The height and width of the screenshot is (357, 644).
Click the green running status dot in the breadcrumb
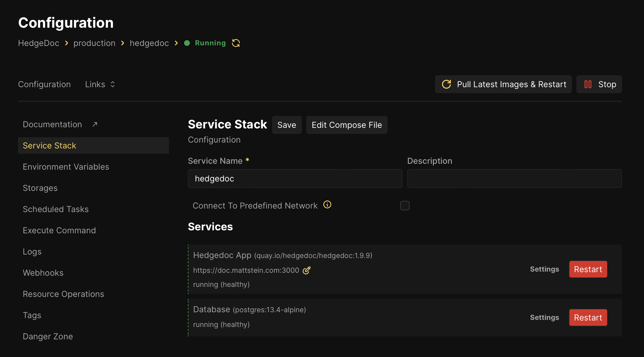click(x=187, y=43)
